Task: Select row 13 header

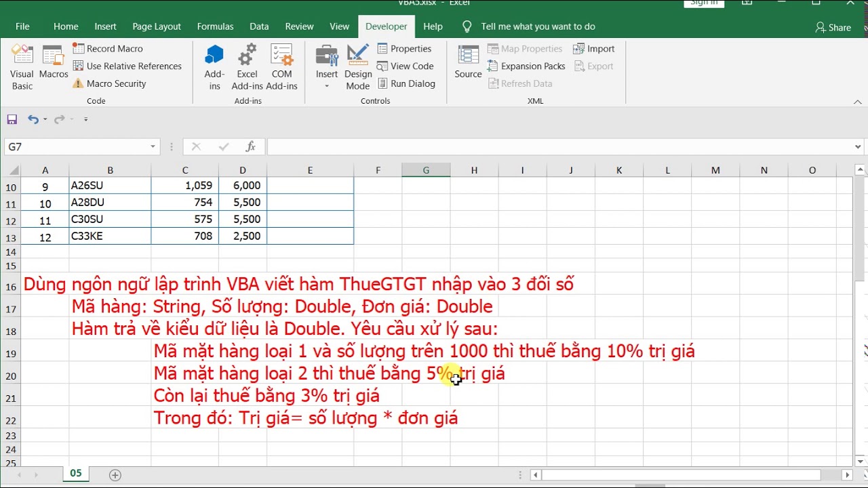Action: point(10,237)
